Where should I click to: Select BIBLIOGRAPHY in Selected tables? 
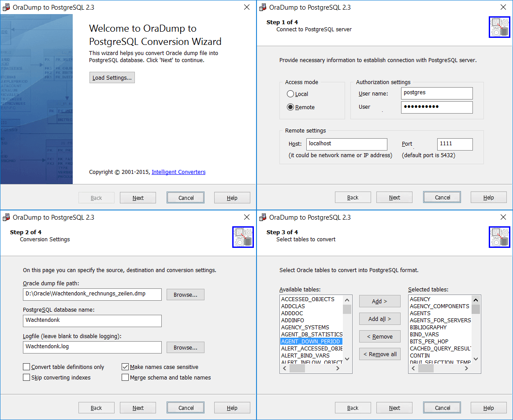click(x=440, y=327)
